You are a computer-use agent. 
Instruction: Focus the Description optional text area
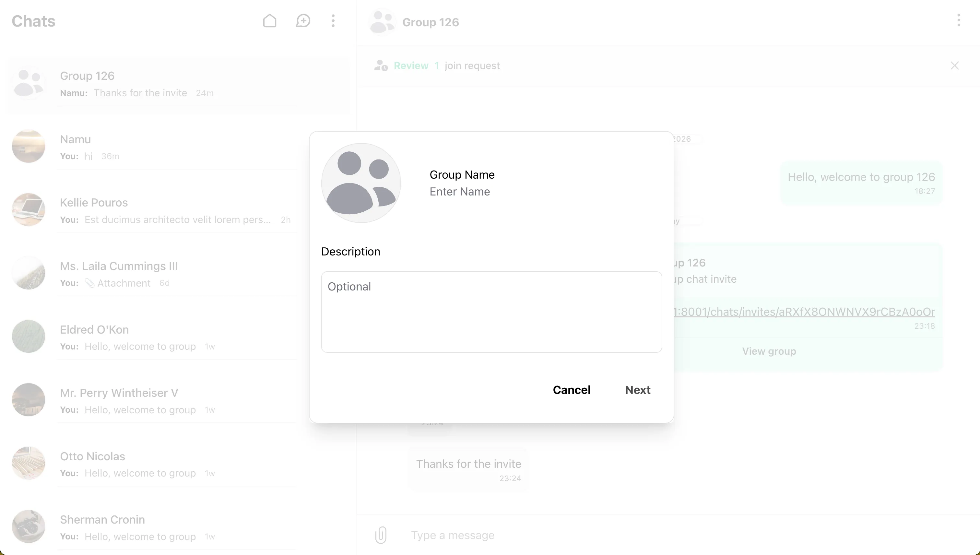491,312
